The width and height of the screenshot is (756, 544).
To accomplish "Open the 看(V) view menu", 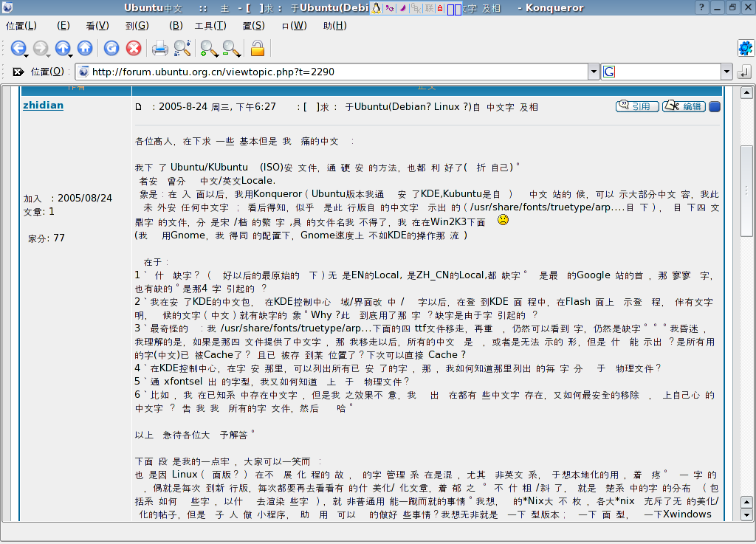I will click(97, 26).
